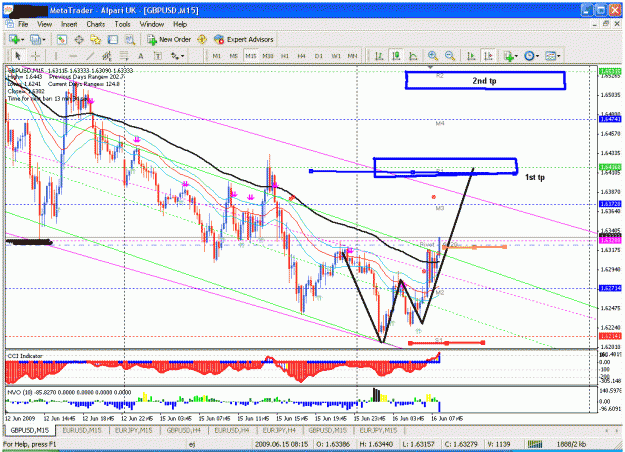This screenshot has height=452, width=625.
Task: Open the Indicators list icon
Action: (508, 56)
